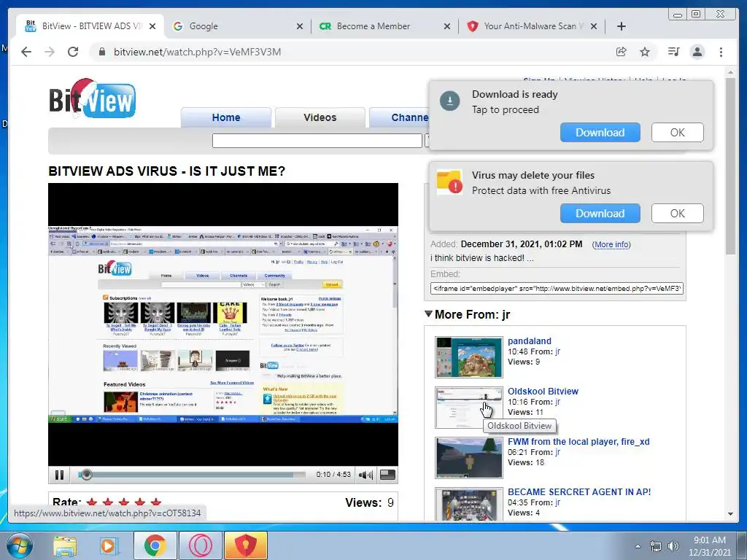
Task: Click the BitView logo
Action: pyautogui.click(x=93, y=99)
